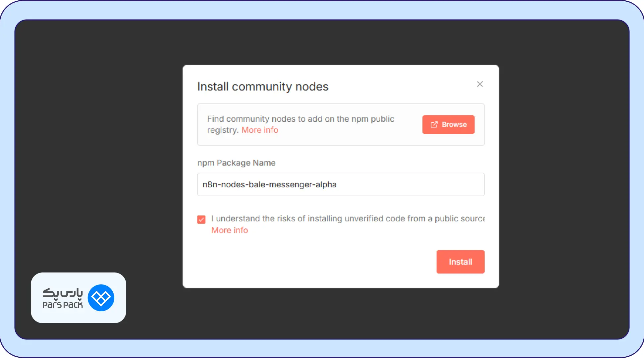Click the English 'Pars Pack' text

63,305
